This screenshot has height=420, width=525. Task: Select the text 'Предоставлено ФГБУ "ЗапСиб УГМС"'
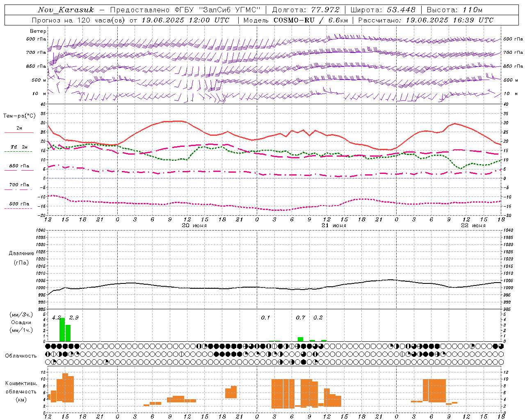coord(185,10)
